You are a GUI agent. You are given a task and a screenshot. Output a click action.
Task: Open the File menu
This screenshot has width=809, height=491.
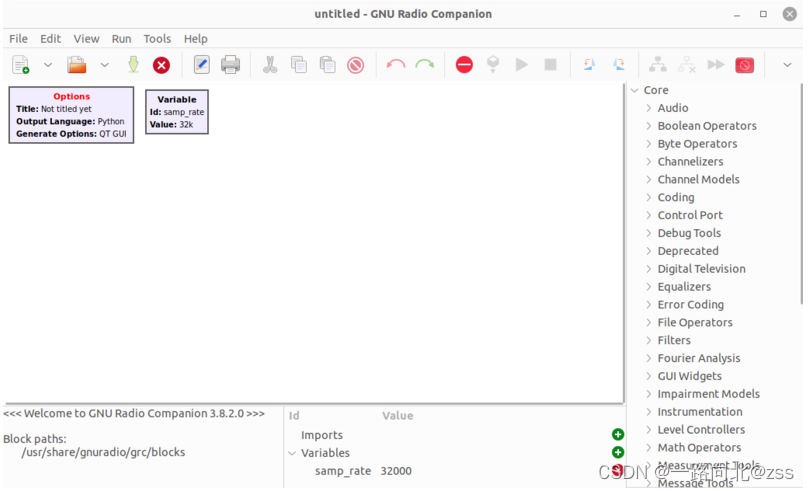[19, 39]
